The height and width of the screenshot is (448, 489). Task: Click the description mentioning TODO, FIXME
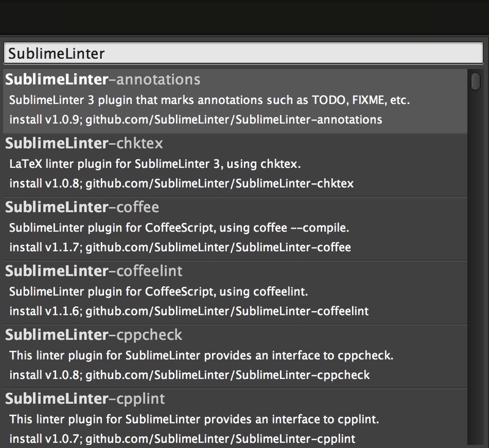(x=209, y=100)
